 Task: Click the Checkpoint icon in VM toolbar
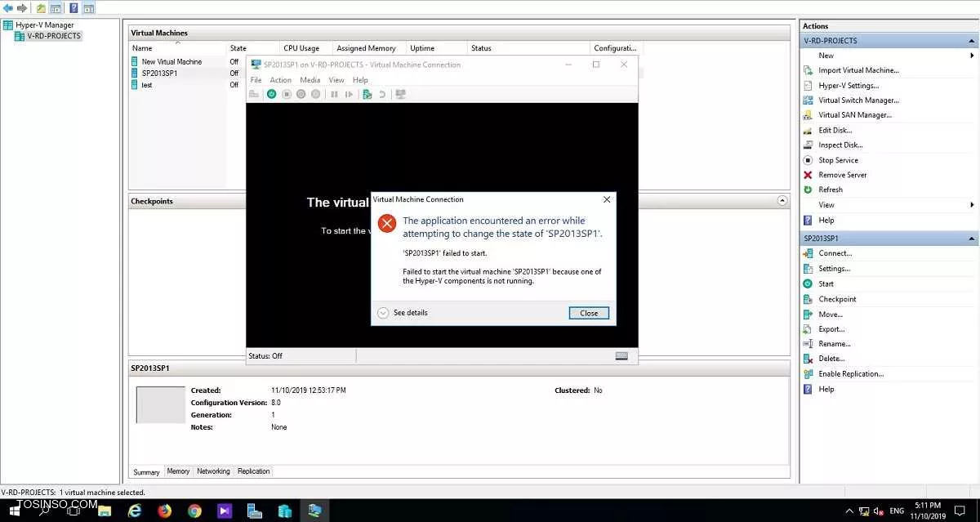pyautogui.click(x=367, y=95)
